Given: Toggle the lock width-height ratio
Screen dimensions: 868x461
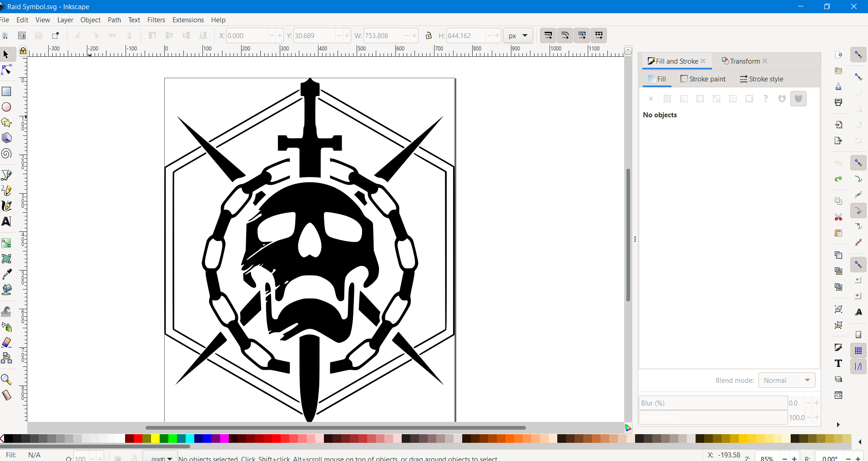Looking at the screenshot, I should point(428,35).
